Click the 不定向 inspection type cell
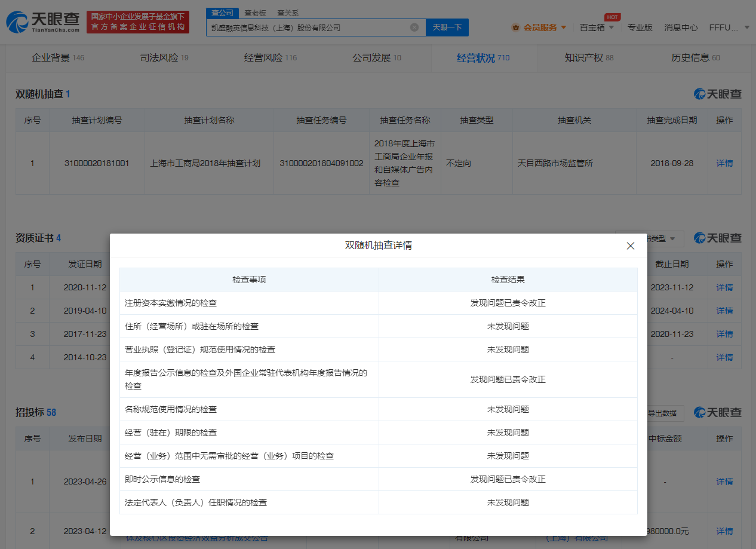Image resolution: width=756 pixels, height=549 pixels. tap(458, 163)
